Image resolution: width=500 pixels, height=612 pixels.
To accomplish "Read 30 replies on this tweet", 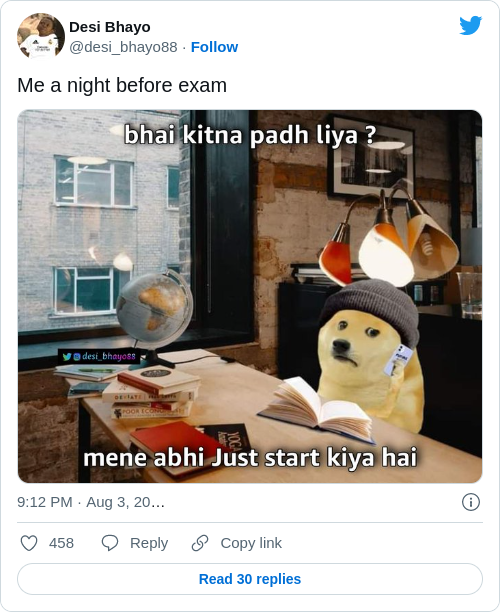I will point(250,579).
